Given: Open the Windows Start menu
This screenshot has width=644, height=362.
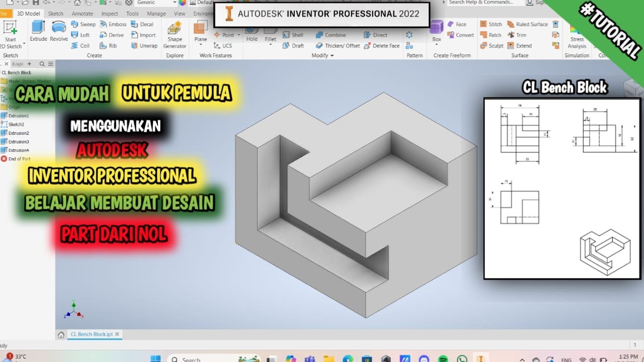Looking at the screenshot, I should (155, 359).
